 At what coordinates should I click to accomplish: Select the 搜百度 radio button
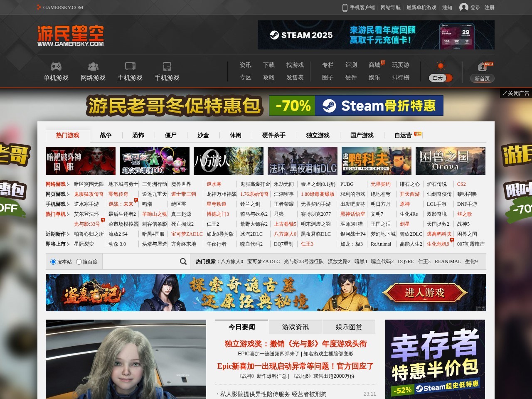[79, 262]
